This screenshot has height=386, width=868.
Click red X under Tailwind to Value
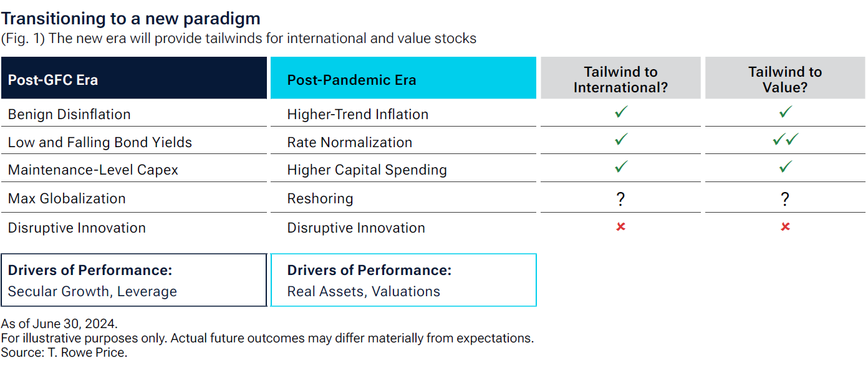pyautogui.click(x=785, y=227)
